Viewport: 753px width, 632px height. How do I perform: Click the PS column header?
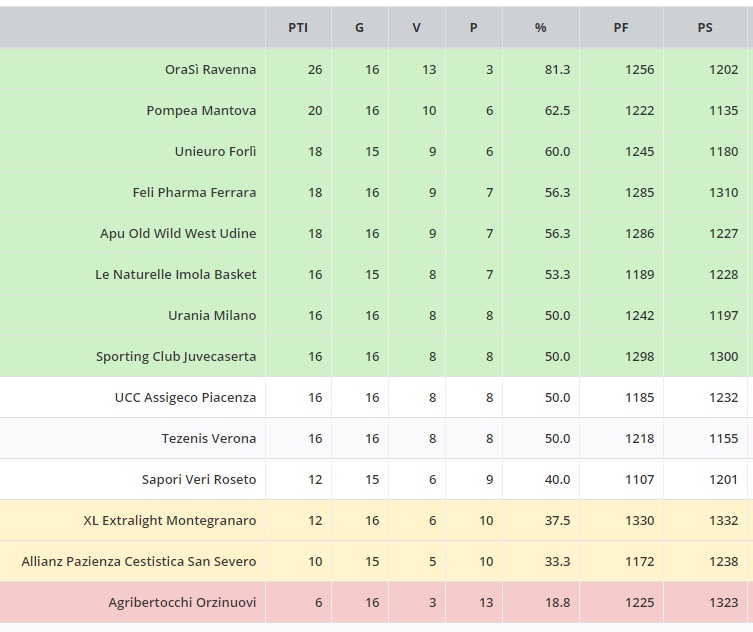[x=705, y=28]
